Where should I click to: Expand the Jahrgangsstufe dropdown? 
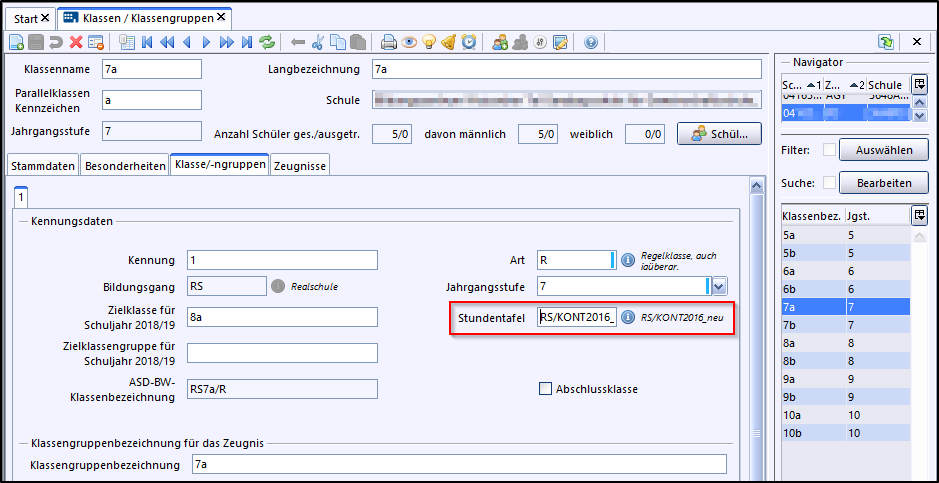719,287
